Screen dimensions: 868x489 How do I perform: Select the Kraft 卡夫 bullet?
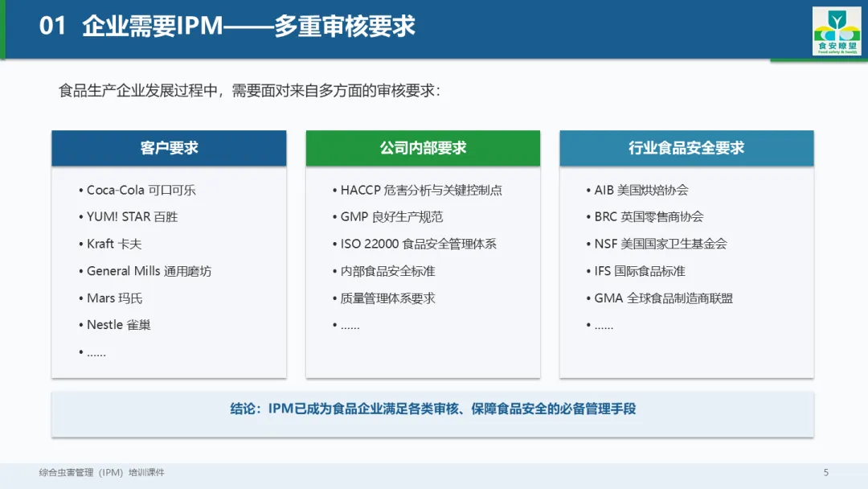pos(110,244)
